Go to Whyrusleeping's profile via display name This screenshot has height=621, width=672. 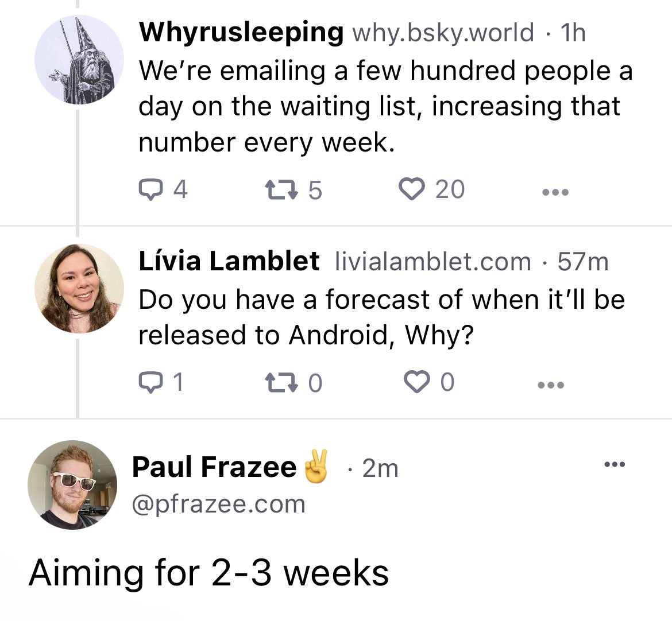pyautogui.click(x=241, y=32)
